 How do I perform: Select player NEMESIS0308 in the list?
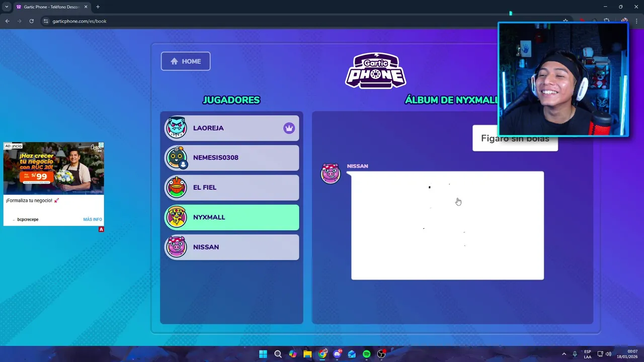[x=232, y=158]
